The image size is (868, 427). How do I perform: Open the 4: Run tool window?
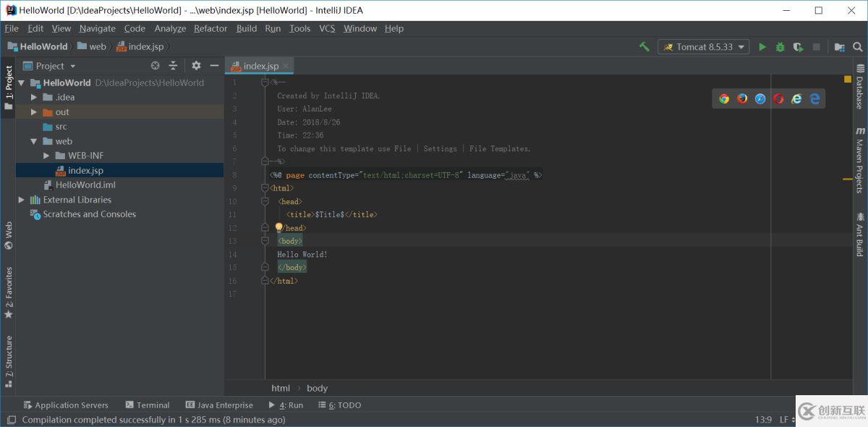tap(285, 405)
